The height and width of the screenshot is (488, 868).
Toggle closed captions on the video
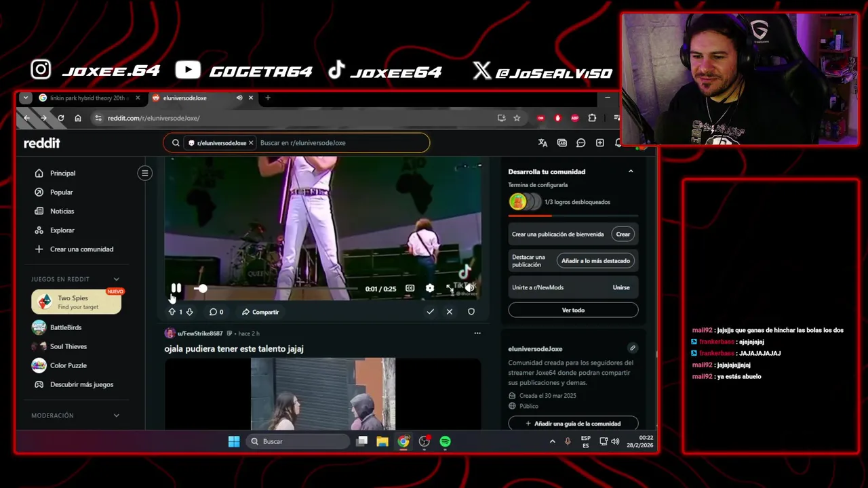click(x=410, y=288)
